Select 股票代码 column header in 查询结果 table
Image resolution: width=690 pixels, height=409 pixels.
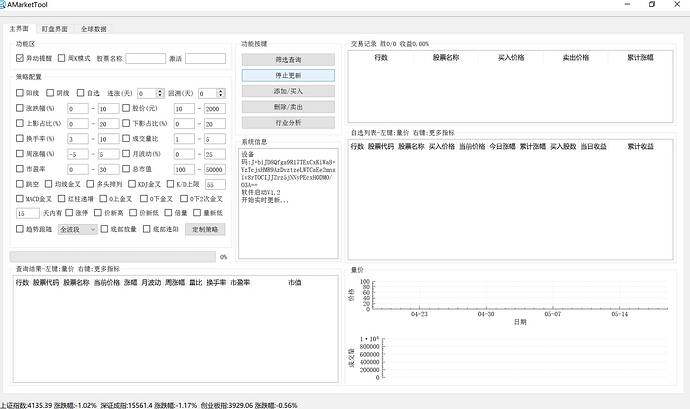coord(46,283)
